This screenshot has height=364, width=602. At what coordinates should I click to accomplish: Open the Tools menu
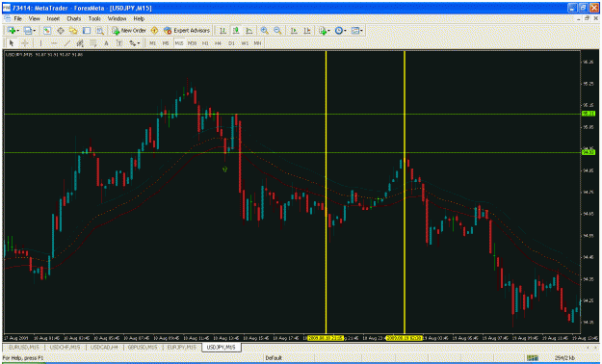[x=94, y=18]
